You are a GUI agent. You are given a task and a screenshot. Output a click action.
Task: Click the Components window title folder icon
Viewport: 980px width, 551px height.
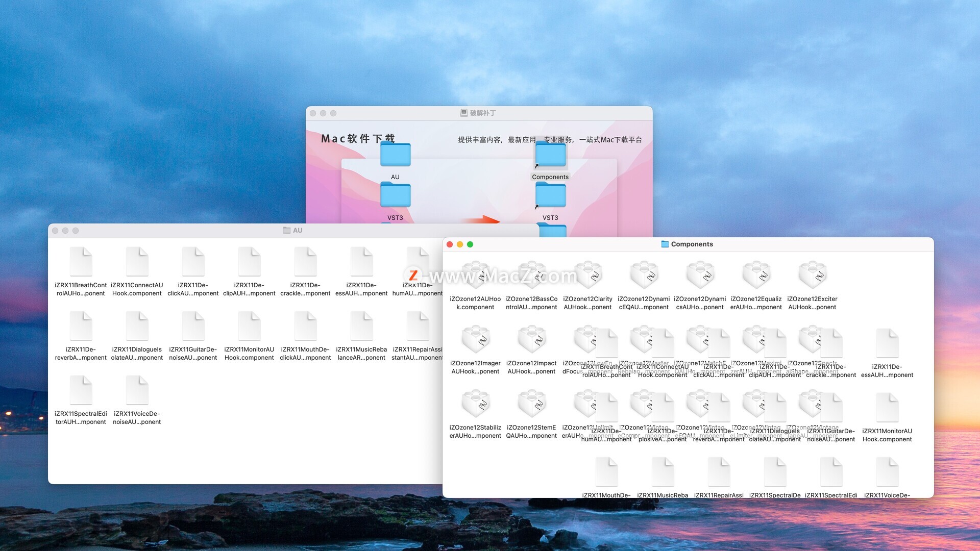coord(665,244)
